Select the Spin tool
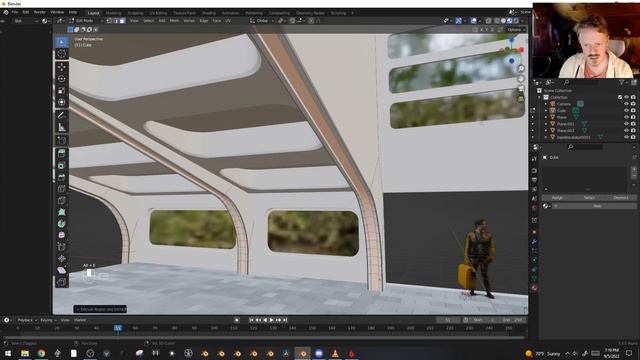This screenshot has width=640, height=360. [x=62, y=224]
